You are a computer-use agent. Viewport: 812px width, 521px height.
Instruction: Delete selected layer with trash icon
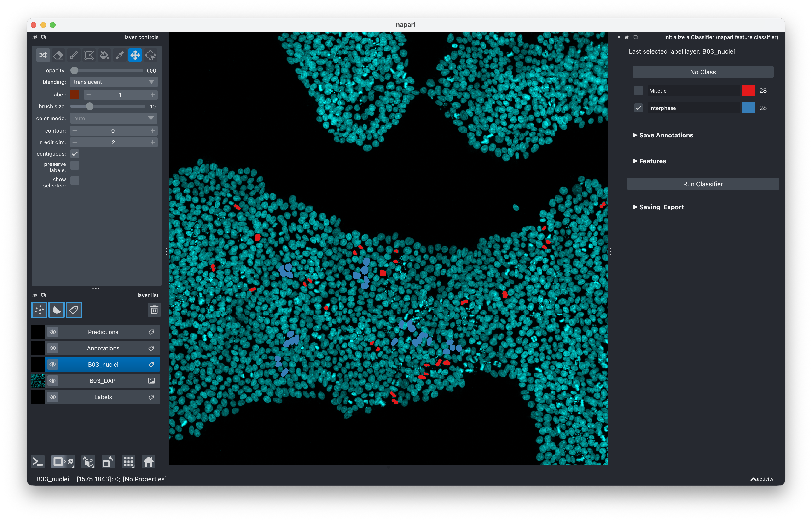[154, 310]
